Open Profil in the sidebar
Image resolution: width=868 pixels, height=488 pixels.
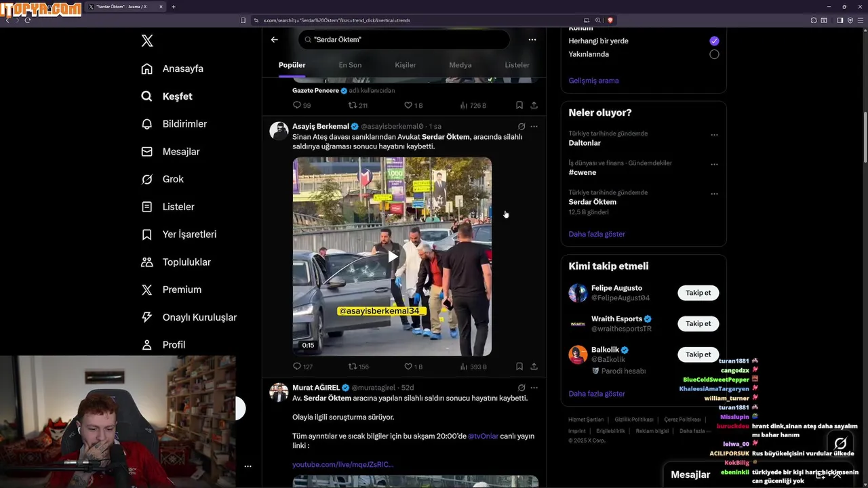(163, 345)
